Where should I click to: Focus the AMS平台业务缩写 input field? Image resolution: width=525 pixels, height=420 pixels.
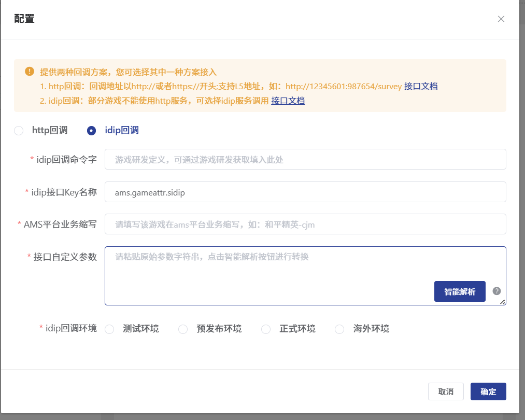click(305, 225)
